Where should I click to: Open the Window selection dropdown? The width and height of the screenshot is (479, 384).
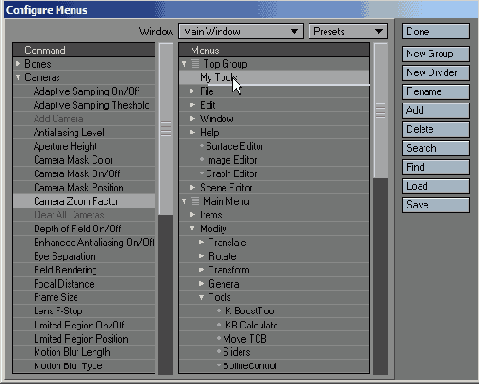[x=241, y=31]
